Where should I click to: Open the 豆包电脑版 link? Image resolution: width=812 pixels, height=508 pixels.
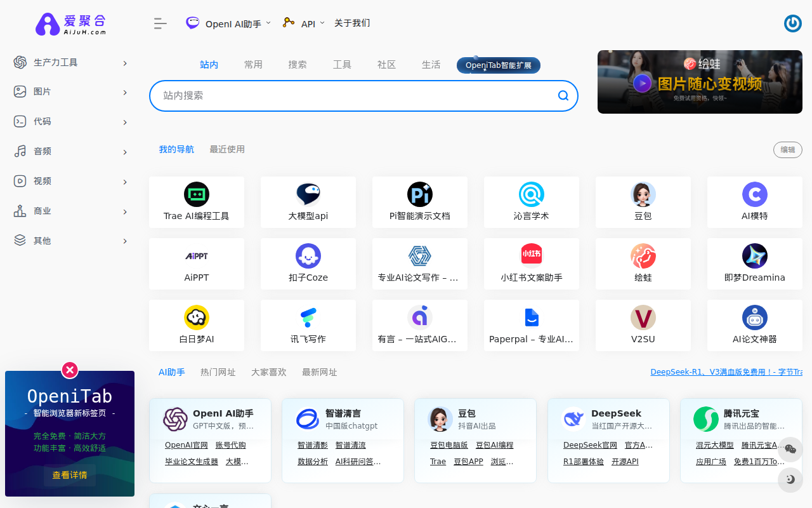449,445
